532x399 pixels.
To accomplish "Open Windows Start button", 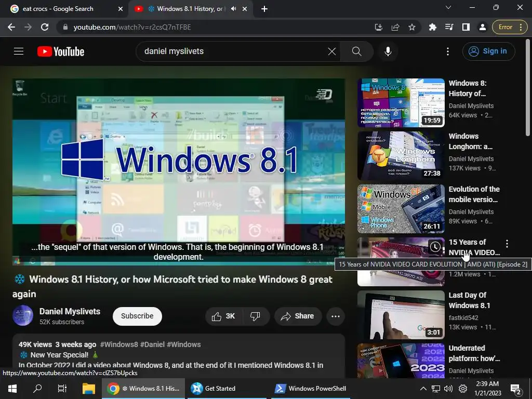I will [x=12, y=389].
